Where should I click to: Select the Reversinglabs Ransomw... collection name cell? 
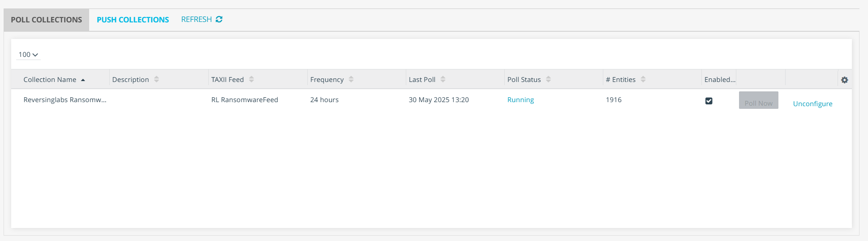tap(65, 100)
